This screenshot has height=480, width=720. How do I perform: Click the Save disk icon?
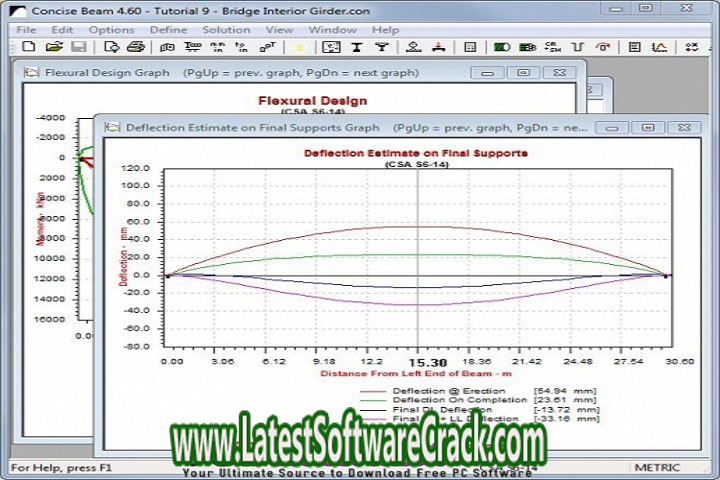click(79, 47)
